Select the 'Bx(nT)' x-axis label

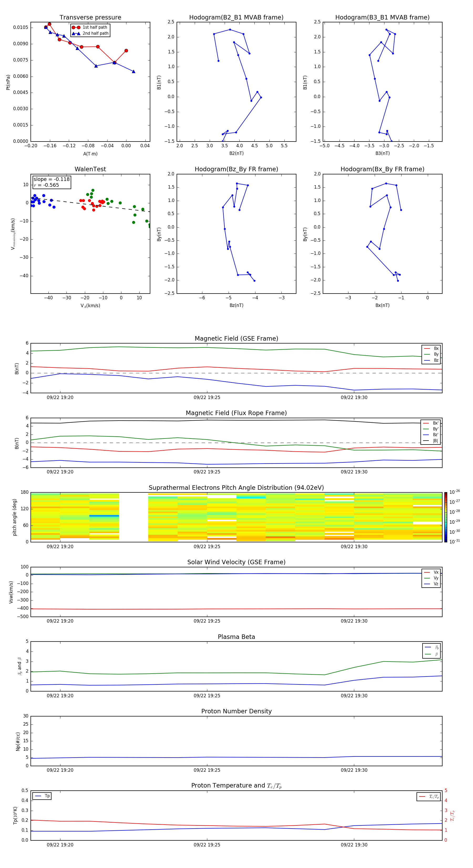[x=382, y=305]
